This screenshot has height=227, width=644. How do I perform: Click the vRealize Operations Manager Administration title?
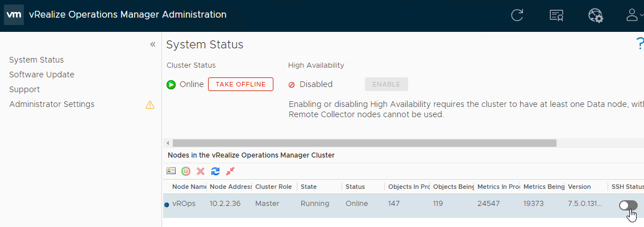[x=128, y=14]
